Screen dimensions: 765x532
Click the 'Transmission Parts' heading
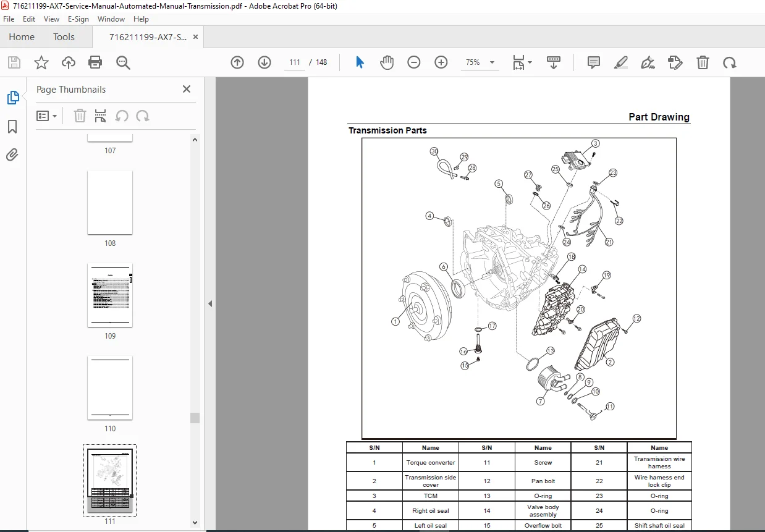coord(387,130)
